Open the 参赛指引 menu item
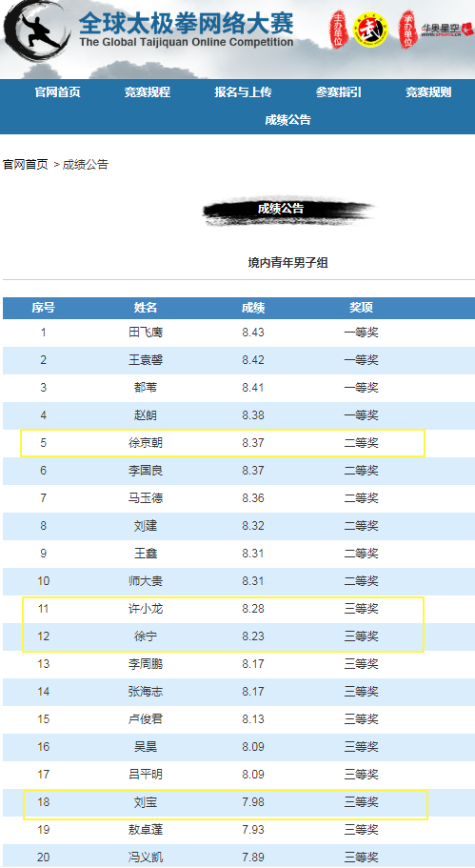 coord(339,92)
